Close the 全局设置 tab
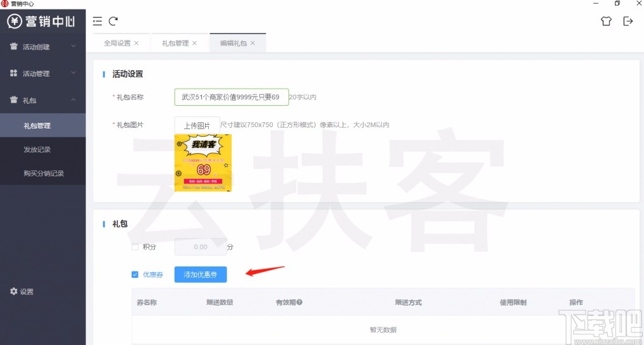Image resolution: width=644 pixels, height=345 pixels. tap(137, 43)
